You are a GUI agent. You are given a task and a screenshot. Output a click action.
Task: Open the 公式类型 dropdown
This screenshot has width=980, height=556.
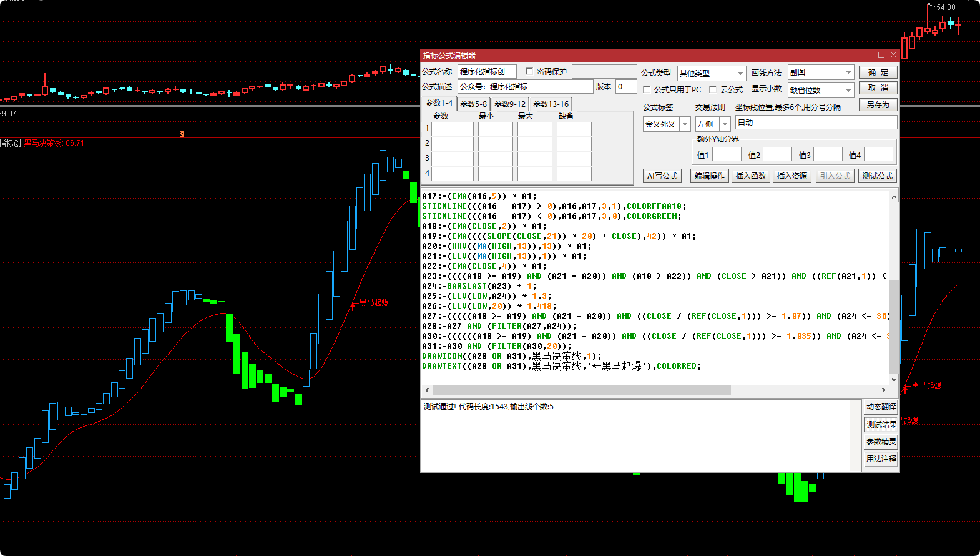click(x=740, y=73)
